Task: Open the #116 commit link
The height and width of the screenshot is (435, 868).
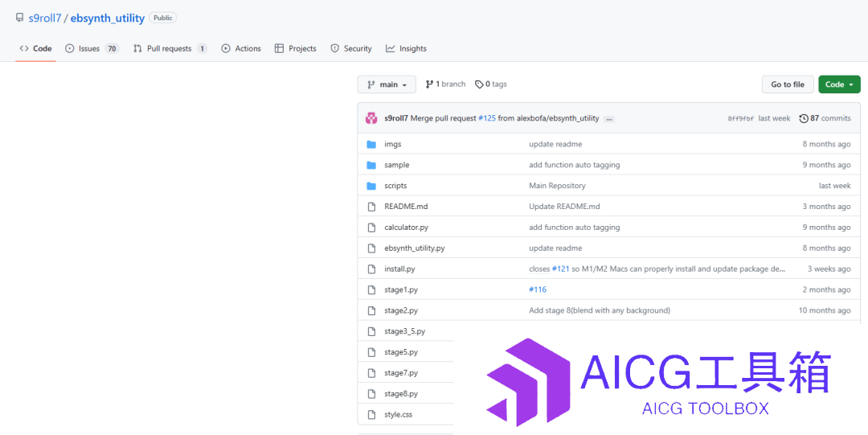Action: [x=538, y=289]
